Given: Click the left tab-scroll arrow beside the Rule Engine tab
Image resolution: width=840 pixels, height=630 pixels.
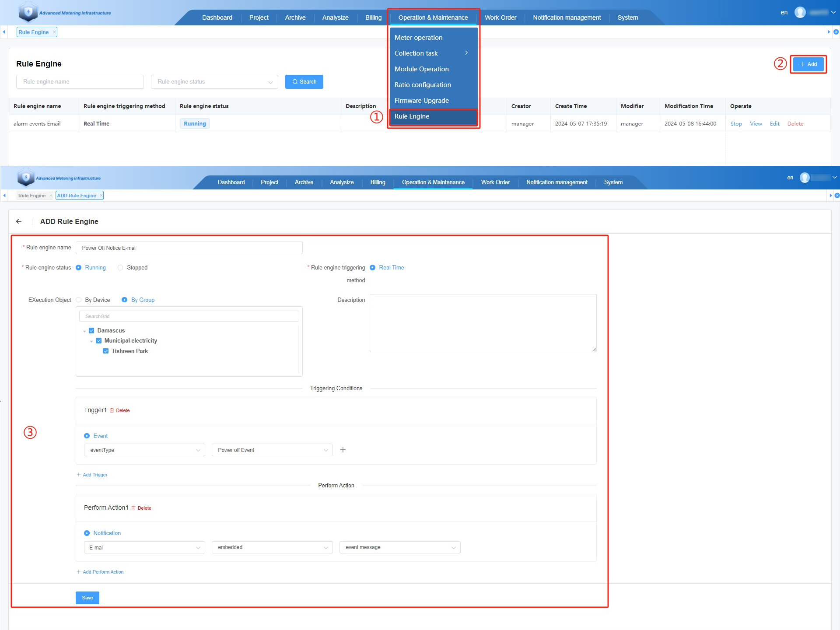Looking at the screenshot, I should tap(4, 32).
